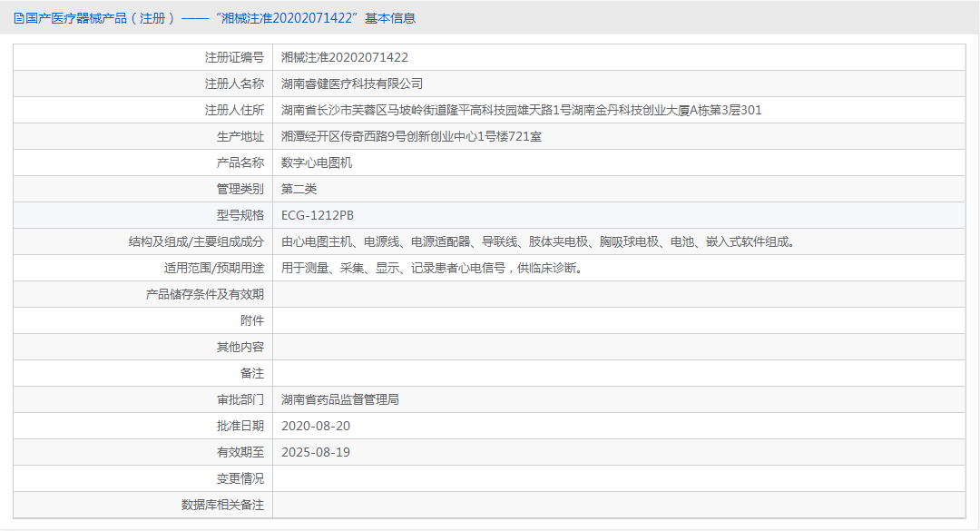Click the 型号规格 label
Viewport: 980px width, 531px height.
click(240, 215)
